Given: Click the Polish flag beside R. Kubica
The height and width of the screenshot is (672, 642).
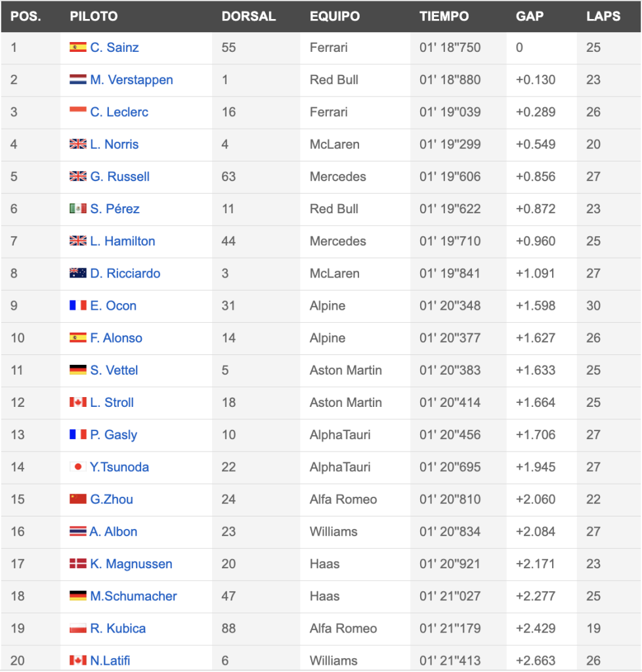Looking at the screenshot, I should tap(78, 628).
